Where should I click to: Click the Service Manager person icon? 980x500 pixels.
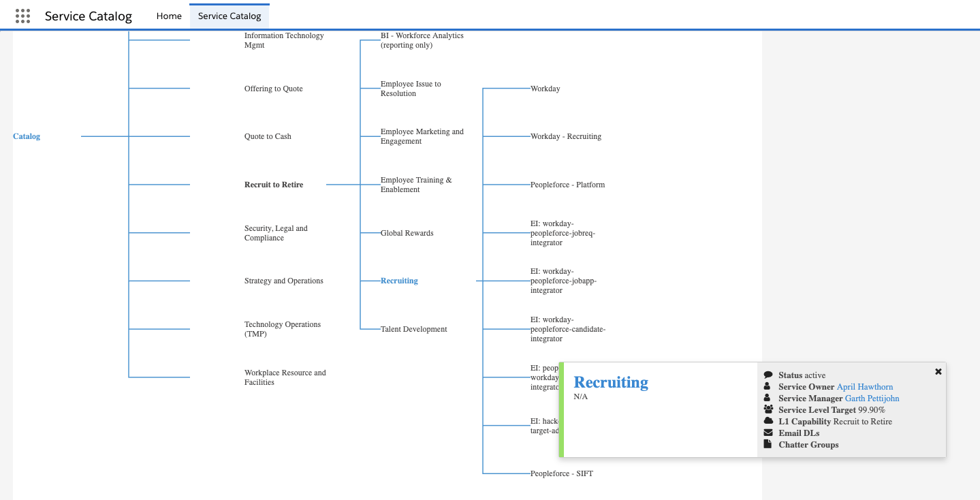[768, 399]
